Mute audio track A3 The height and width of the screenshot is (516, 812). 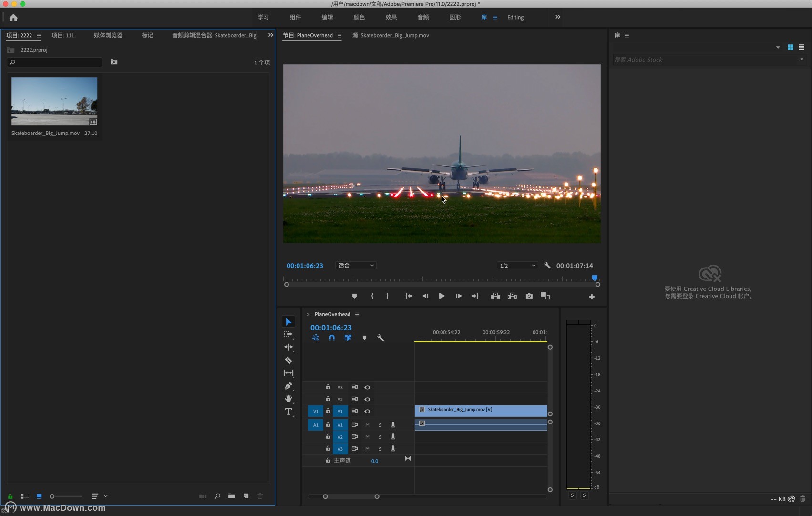367,449
